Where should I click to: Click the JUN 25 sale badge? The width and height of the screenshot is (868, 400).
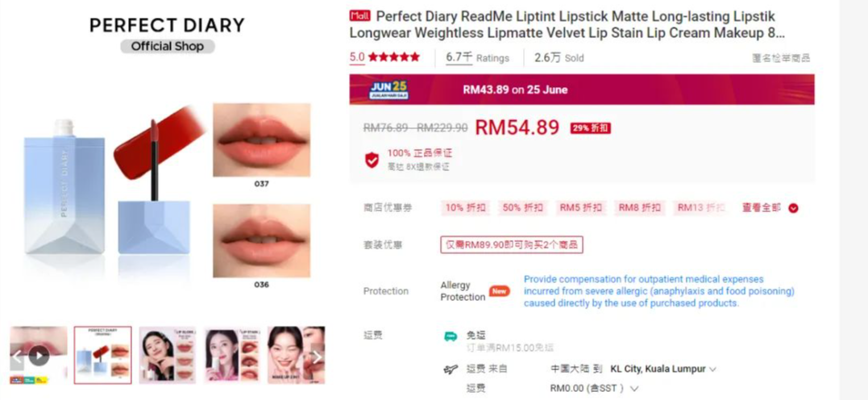[388, 90]
